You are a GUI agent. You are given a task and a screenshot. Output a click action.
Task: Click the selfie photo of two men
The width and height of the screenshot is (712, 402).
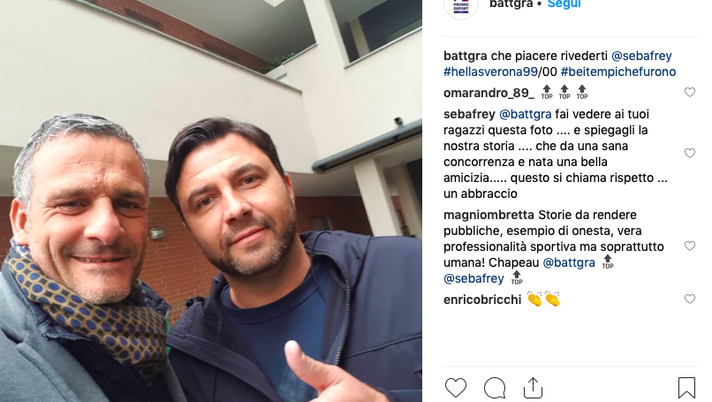coord(211,201)
